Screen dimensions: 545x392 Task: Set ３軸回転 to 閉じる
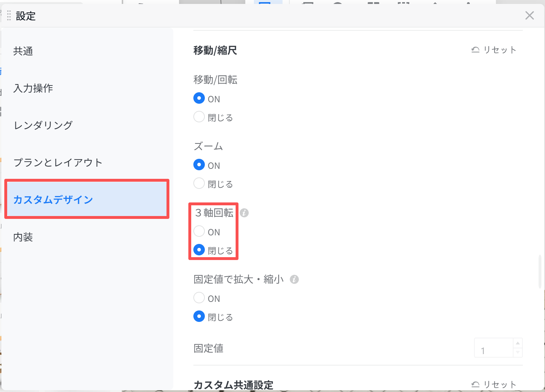[199, 250]
